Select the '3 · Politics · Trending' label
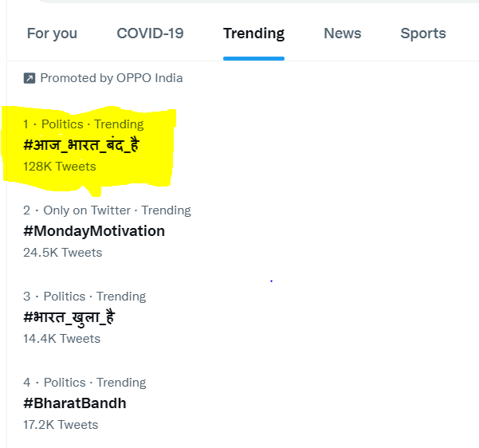 [84, 297]
